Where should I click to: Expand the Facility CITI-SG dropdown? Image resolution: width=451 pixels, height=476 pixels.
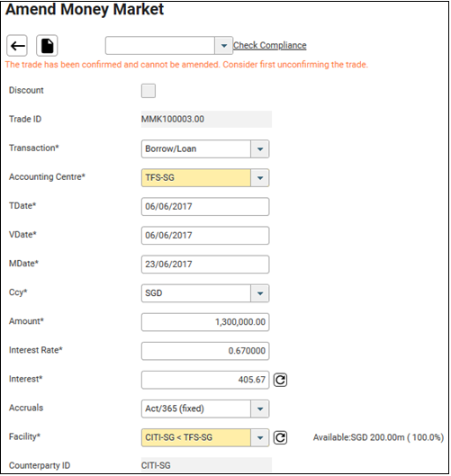pyautogui.click(x=260, y=437)
